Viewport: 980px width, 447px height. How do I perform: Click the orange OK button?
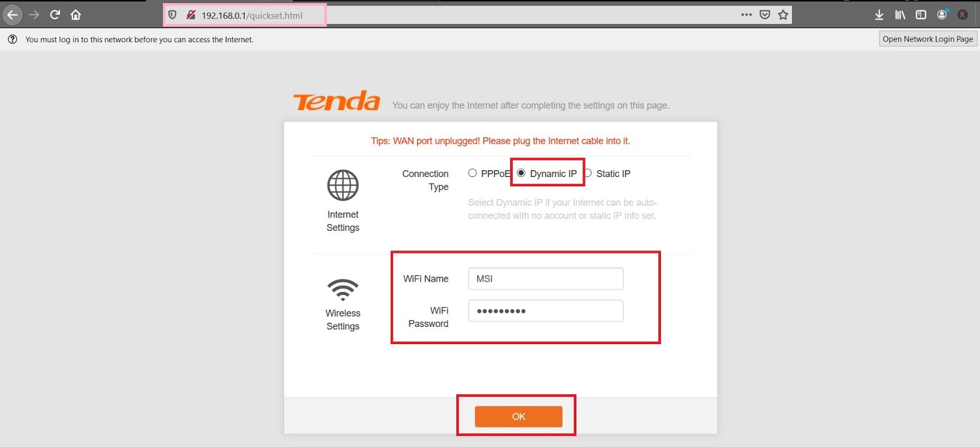(519, 416)
